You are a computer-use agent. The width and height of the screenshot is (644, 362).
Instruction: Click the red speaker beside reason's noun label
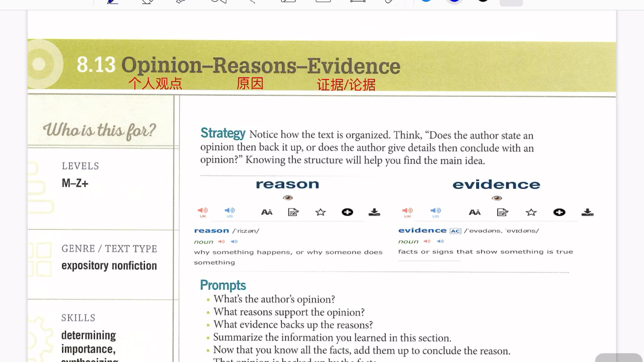point(221,242)
